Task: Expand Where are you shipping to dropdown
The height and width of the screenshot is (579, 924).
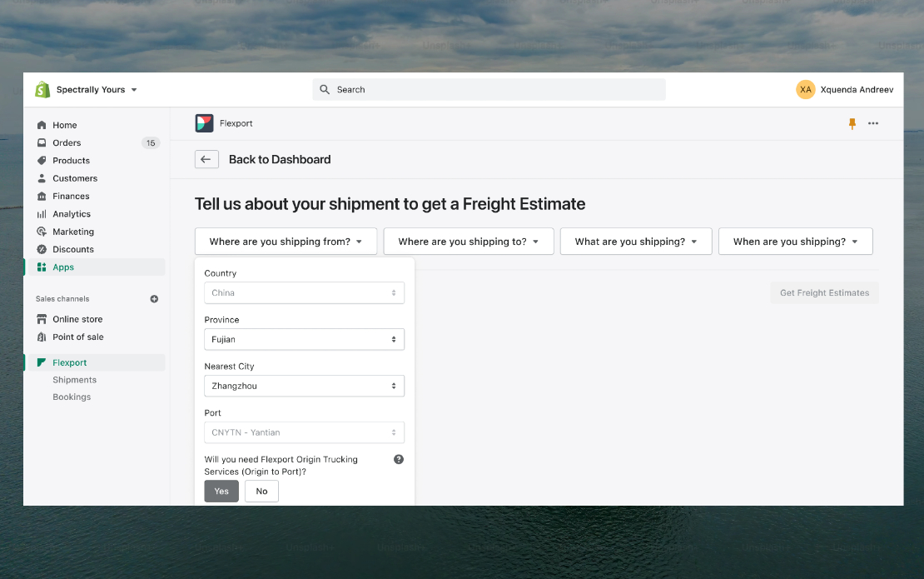Action: coord(469,241)
